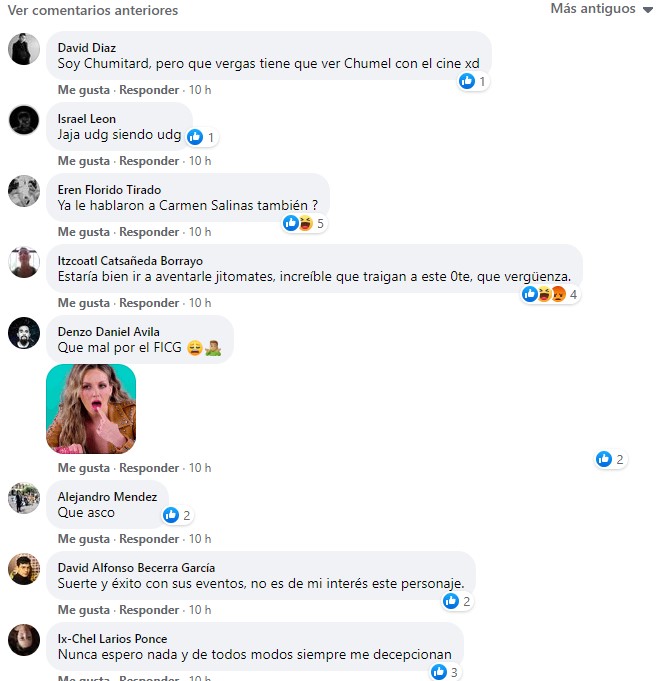The width and height of the screenshot is (663, 681).
Task: Click Itzcoatl Catsañeda Borrayo's profile photo
Action: click(24, 262)
